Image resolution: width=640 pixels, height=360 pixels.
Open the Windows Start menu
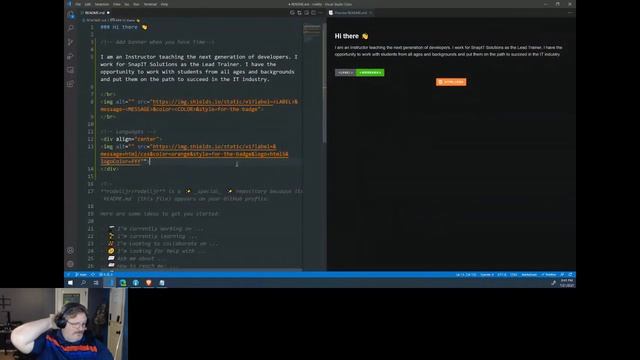pyautogui.click(x=70, y=282)
